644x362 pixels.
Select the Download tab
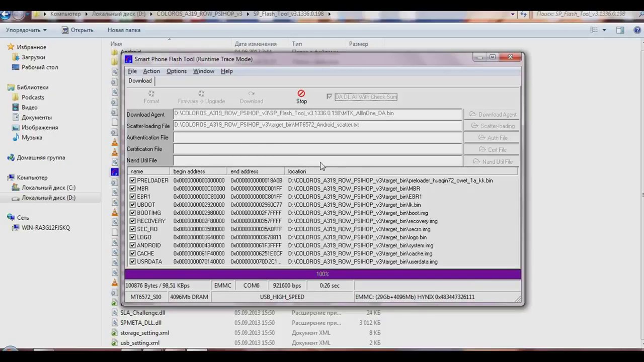pyautogui.click(x=140, y=81)
